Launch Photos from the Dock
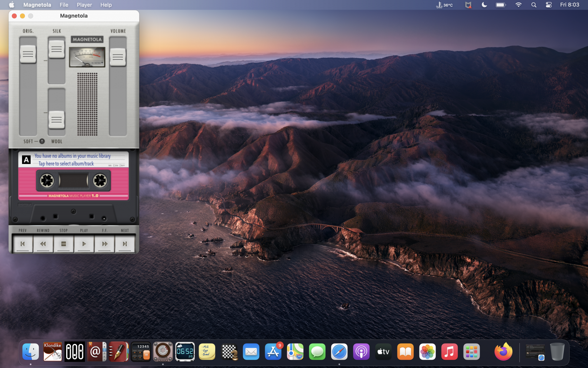 click(x=427, y=352)
